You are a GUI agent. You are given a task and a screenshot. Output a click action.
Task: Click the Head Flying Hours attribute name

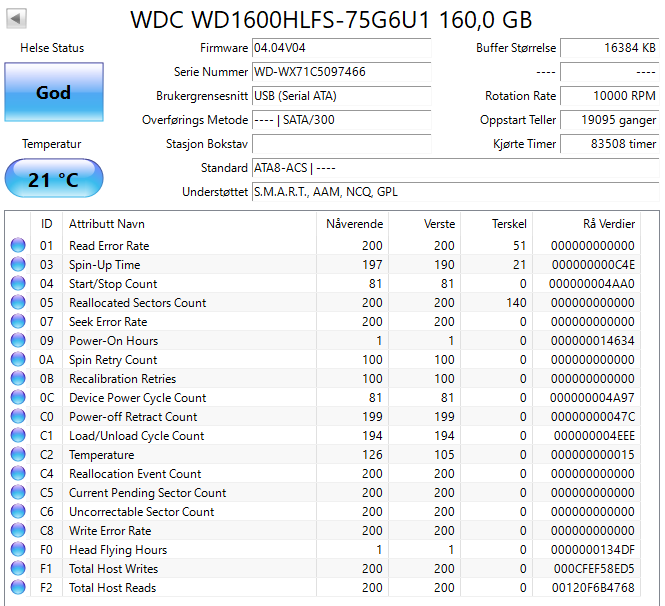click(x=118, y=550)
